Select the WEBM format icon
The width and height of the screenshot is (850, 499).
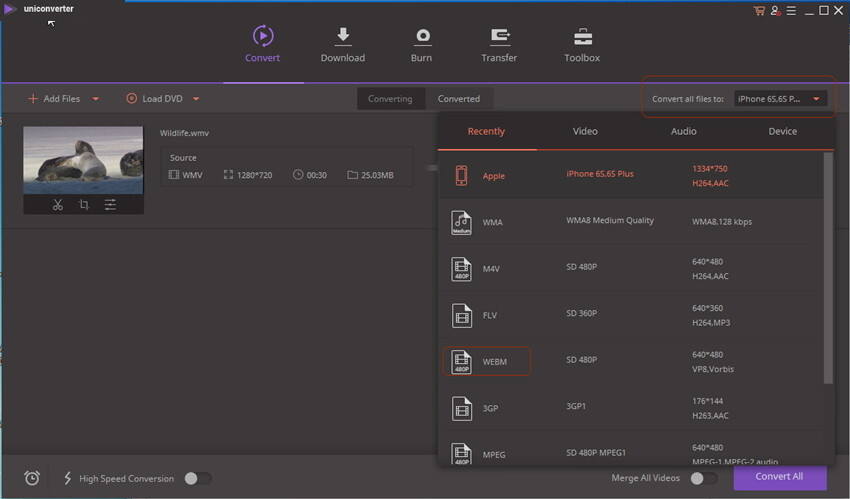[461, 362]
